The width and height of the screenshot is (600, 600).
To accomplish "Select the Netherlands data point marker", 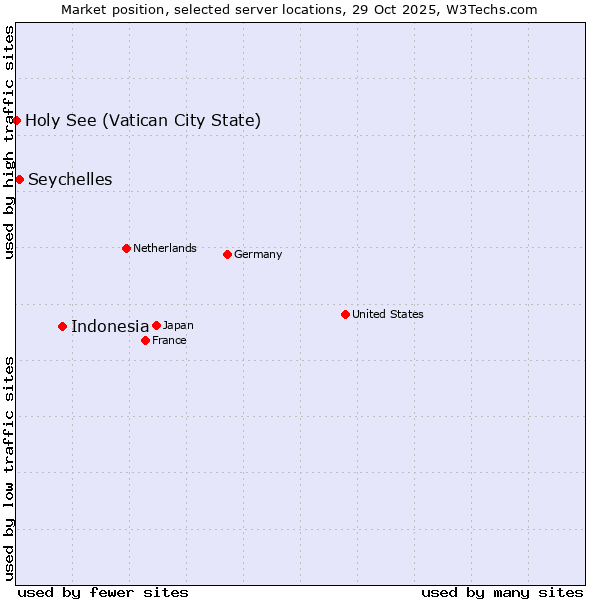I will pos(126,248).
